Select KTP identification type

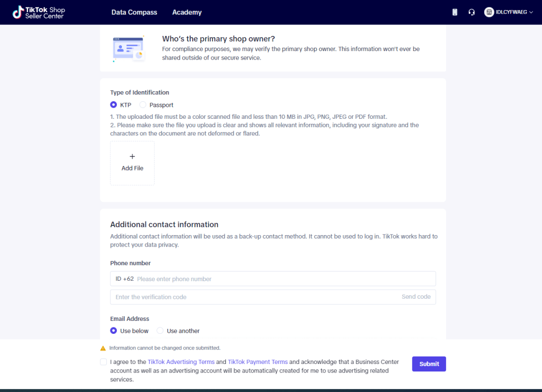tap(114, 105)
